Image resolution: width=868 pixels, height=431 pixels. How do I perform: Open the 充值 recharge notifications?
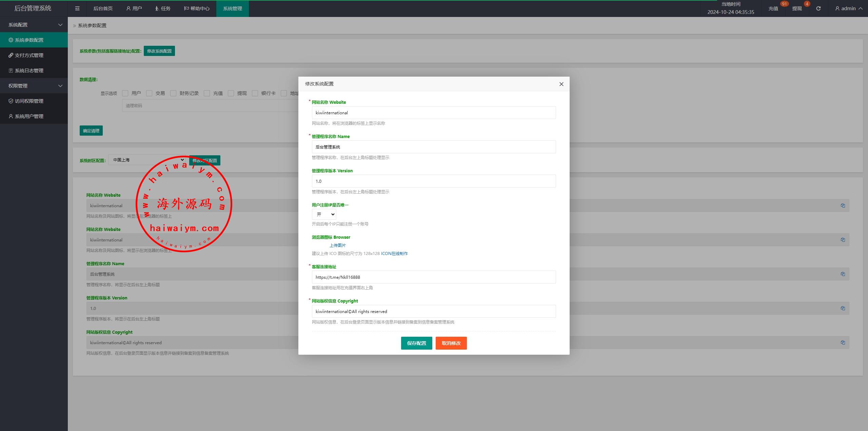773,8
